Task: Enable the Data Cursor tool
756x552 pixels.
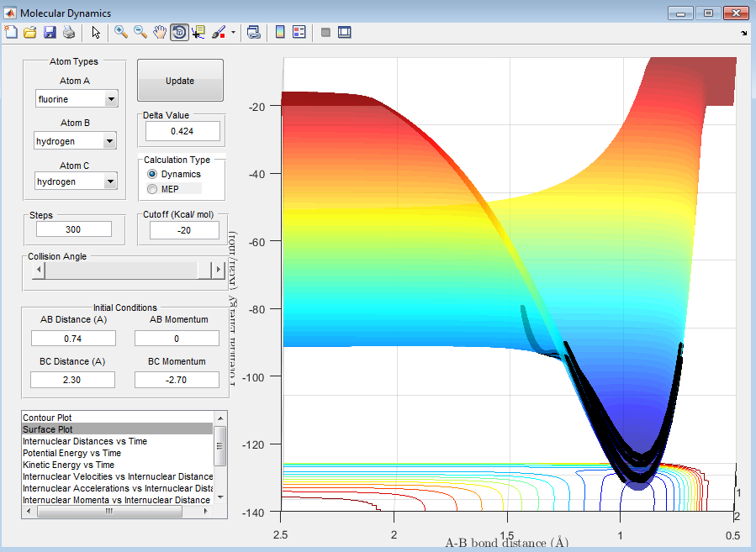Action: [198, 32]
